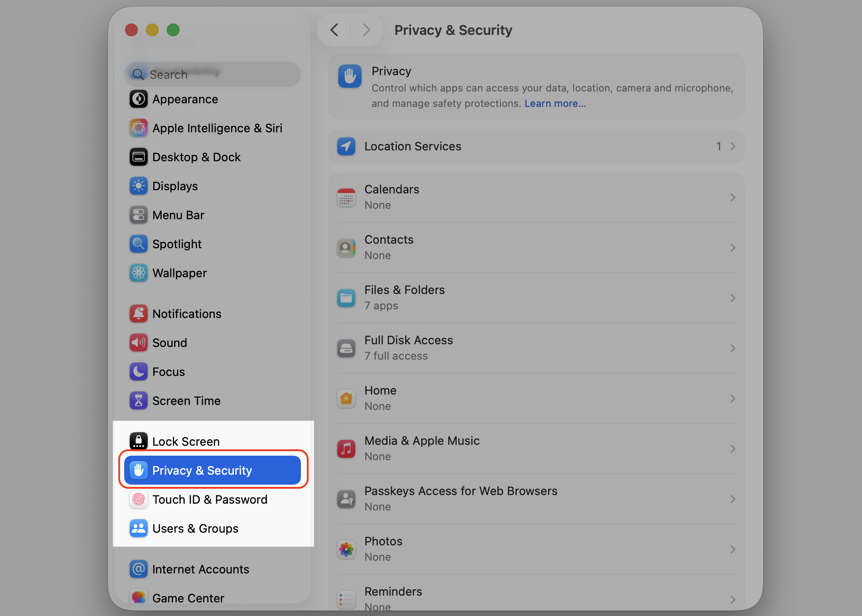Open Apple Intelligence & Siri icon
This screenshot has height=616, width=862.
(139, 128)
